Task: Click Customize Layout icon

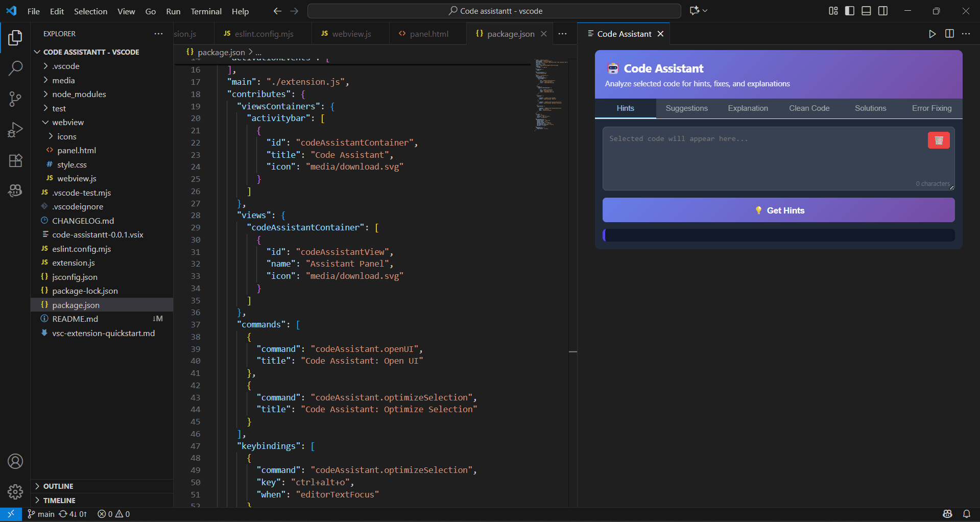Action: [x=833, y=11]
